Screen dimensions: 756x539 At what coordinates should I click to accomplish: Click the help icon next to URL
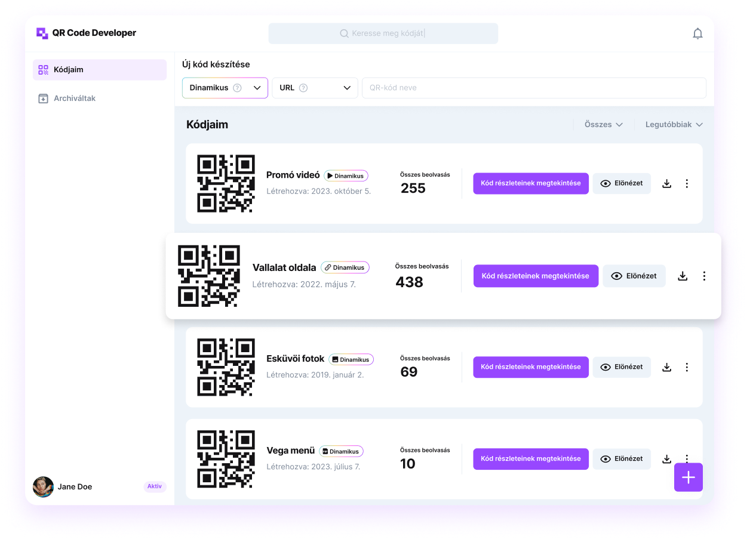click(x=303, y=88)
